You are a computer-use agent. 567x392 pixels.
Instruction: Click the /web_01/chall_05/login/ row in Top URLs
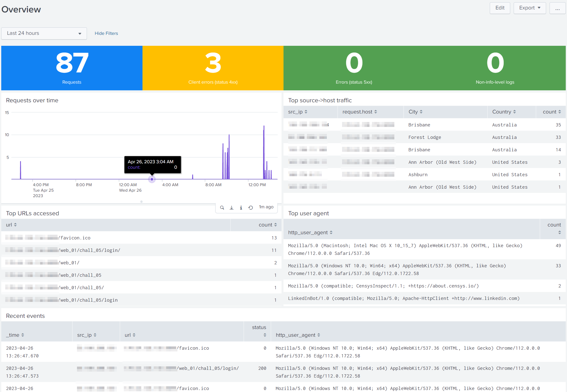[141, 250]
